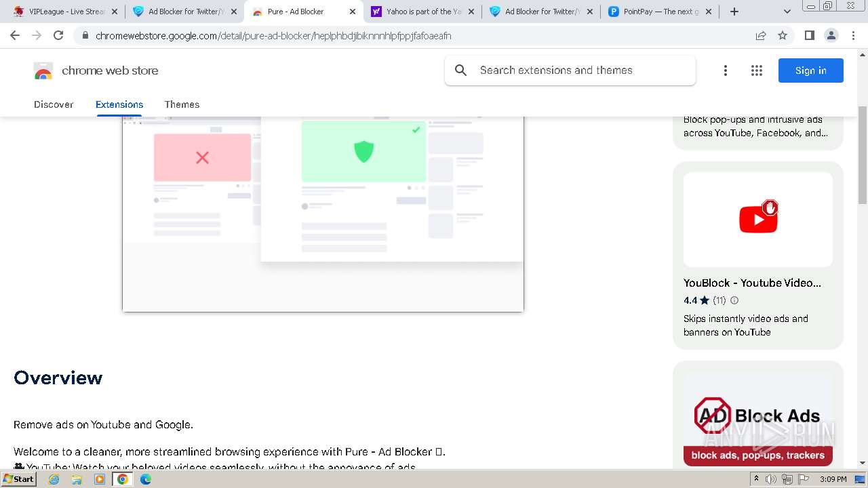
Task: Open File Explorer from the taskbar
Action: coord(77,479)
